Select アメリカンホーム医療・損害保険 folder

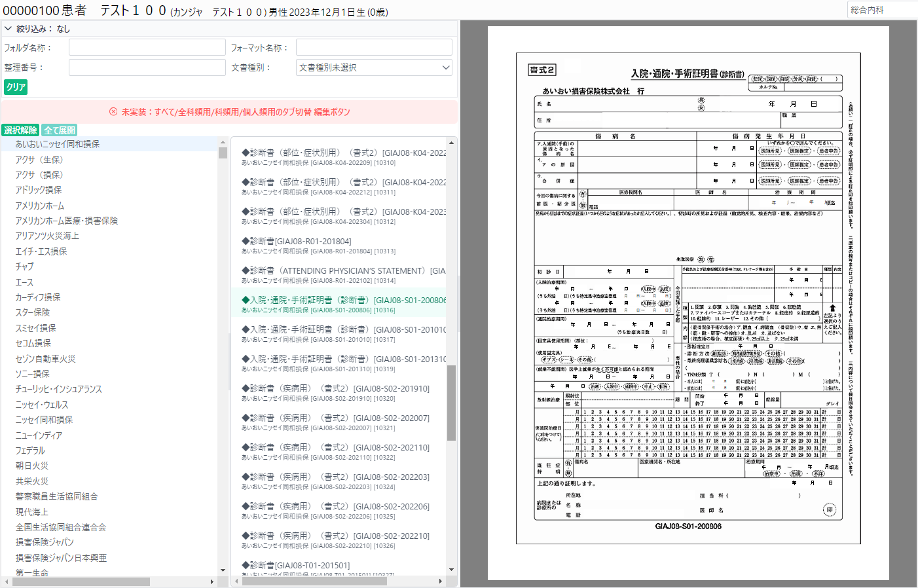(x=110, y=221)
